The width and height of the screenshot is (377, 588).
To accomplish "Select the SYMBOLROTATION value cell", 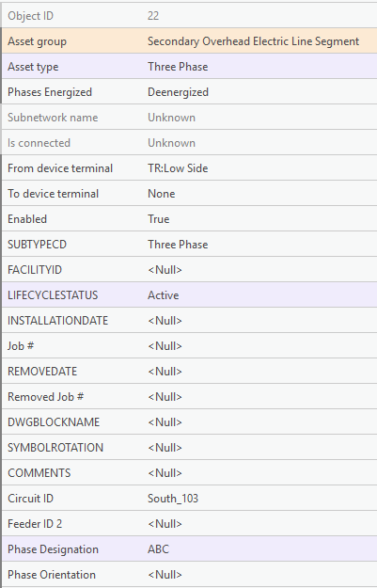I will [x=259, y=448].
